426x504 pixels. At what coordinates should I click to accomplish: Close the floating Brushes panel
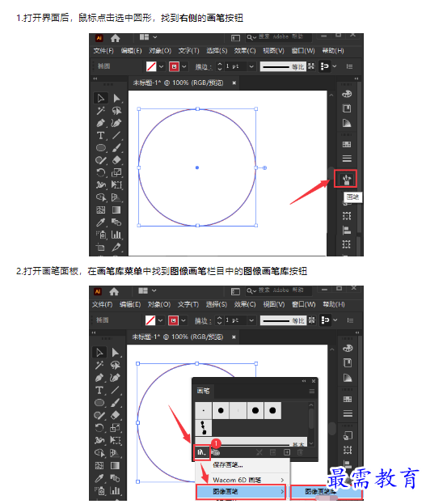click(314, 381)
